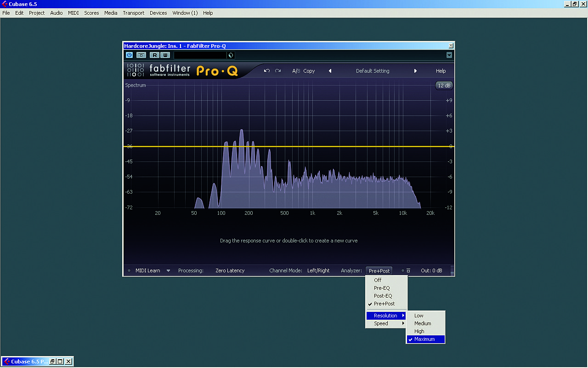Select Pre-EQ analyzer mode
The image size is (588, 368).
tap(386, 288)
